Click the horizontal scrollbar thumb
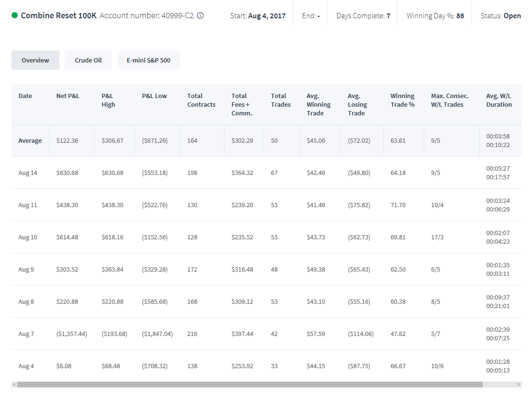Viewport: 532px width, 398px height. [x=250, y=385]
